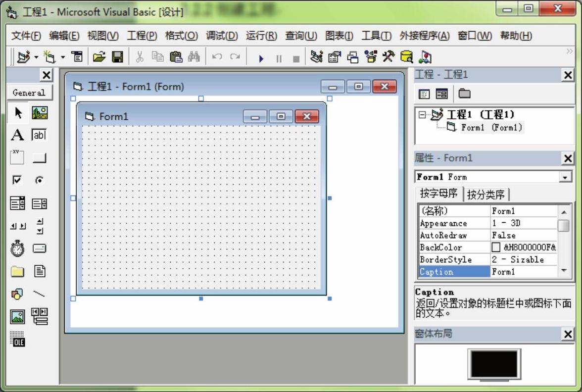Open the Form1 Form object dropdown

(565, 177)
